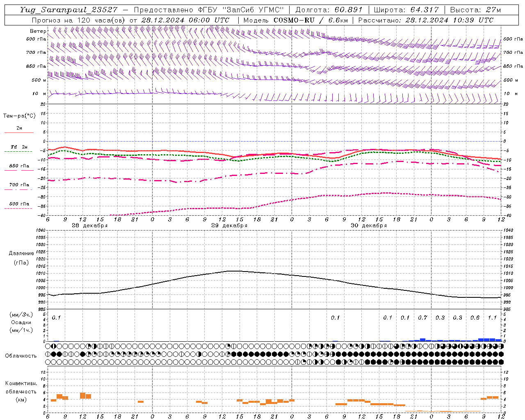Click the 28 декабря date label
Image resolution: width=525 pixels, height=420 pixels.
(89, 226)
